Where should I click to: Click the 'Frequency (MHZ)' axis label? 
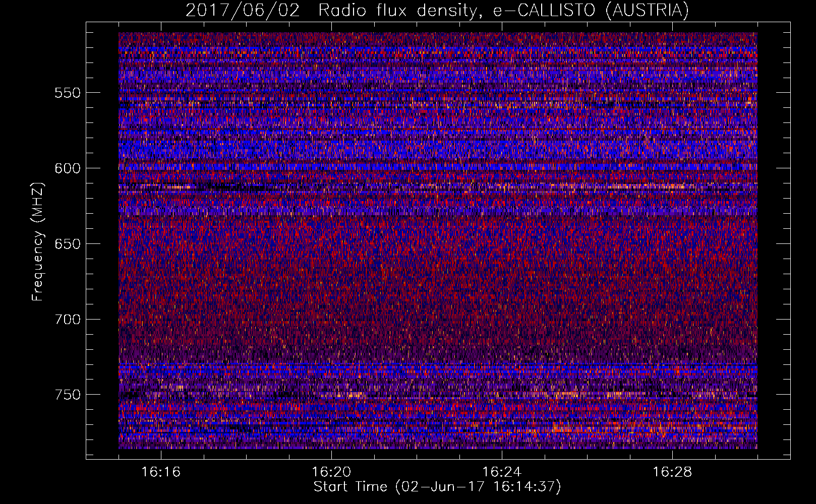click(38, 242)
